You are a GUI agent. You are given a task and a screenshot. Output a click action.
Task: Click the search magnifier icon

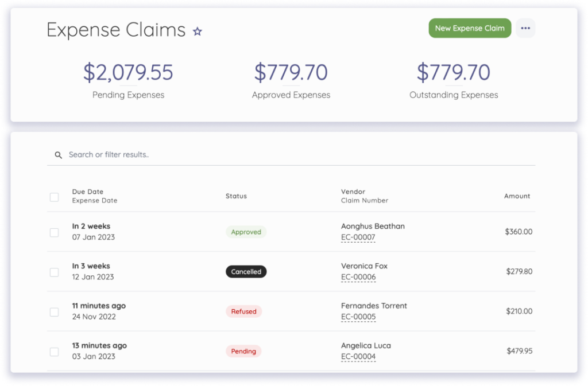(x=58, y=154)
